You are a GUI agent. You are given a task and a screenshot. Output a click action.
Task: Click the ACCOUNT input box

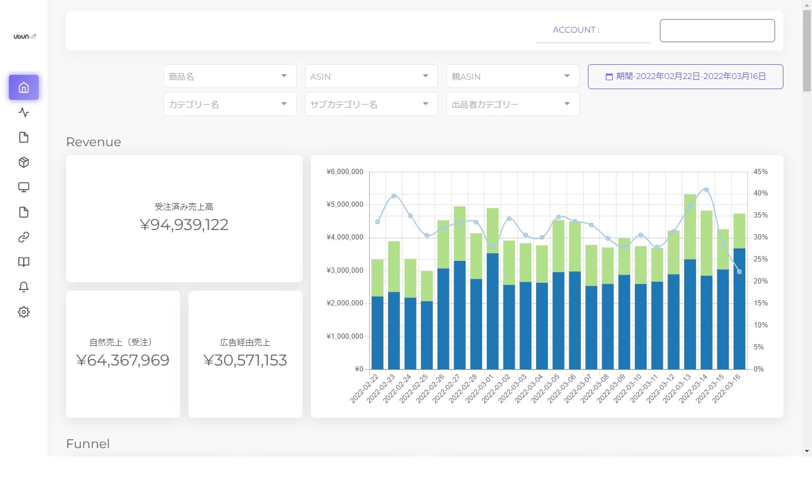click(717, 30)
